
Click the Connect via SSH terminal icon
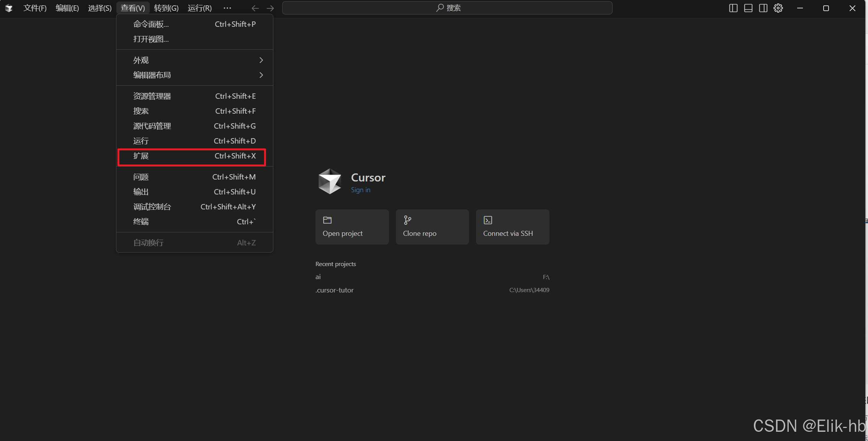click(x=488, y=220)
